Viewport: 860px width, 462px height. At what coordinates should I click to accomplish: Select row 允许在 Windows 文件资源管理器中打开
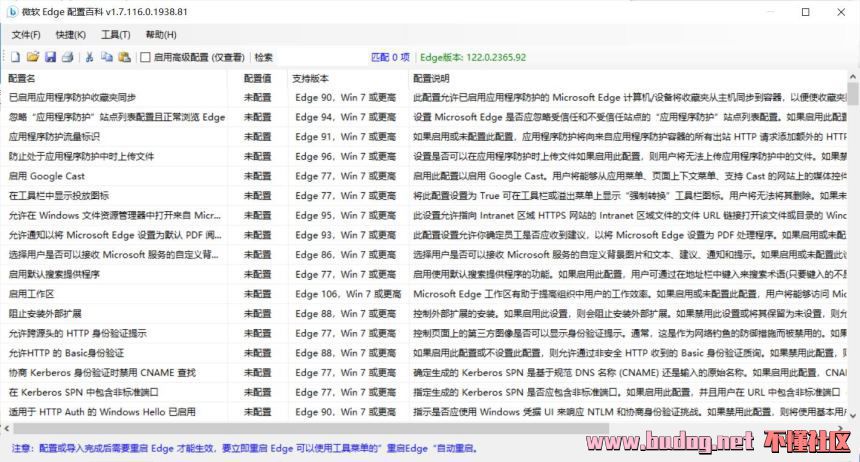[x=425, y=215]
